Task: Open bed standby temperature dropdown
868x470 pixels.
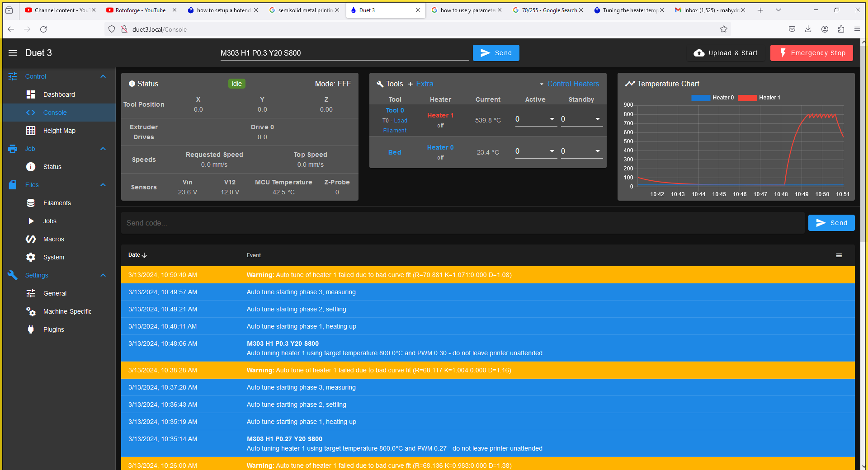Action: (598, 151)
